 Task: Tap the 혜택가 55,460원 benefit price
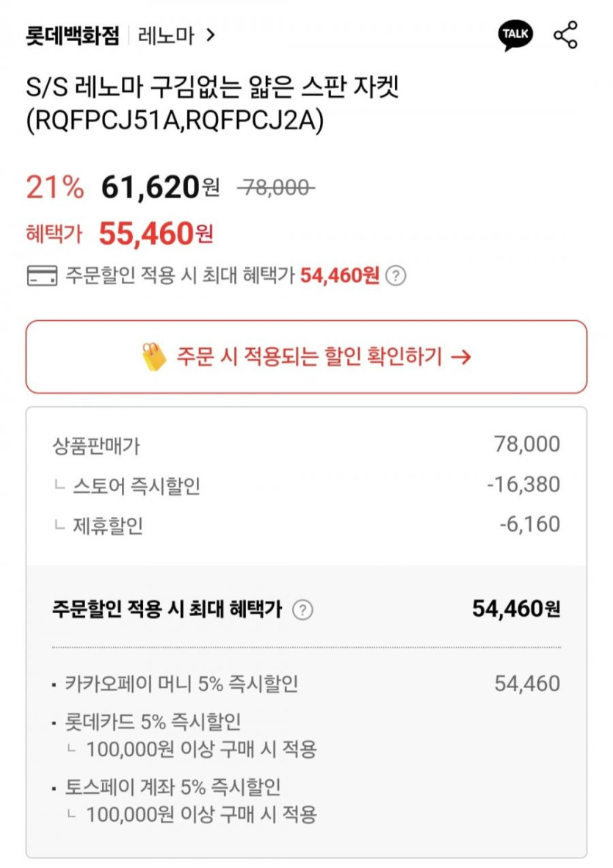156,234
